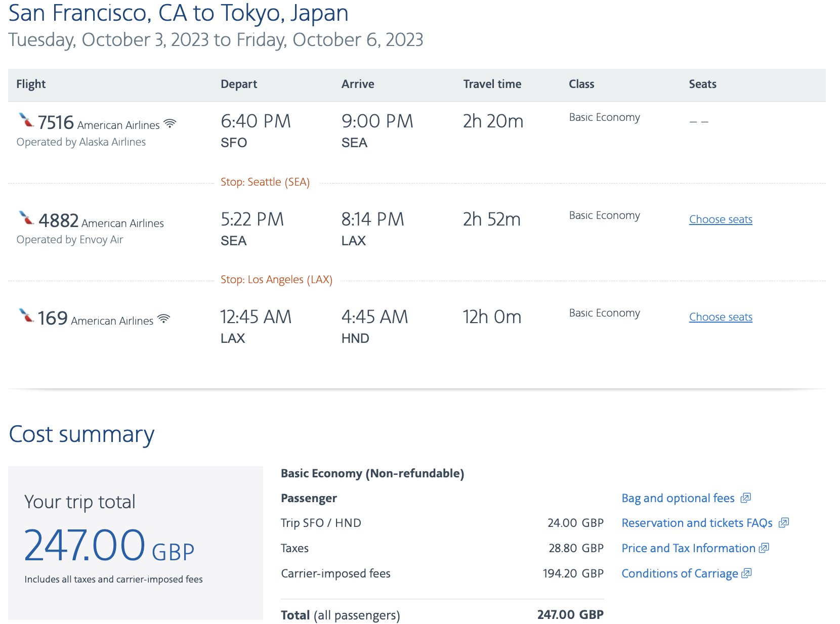The image size is (840, 624).
Task: Click the 9:00 PM arrival time
Action: click(x=377, y=121)
